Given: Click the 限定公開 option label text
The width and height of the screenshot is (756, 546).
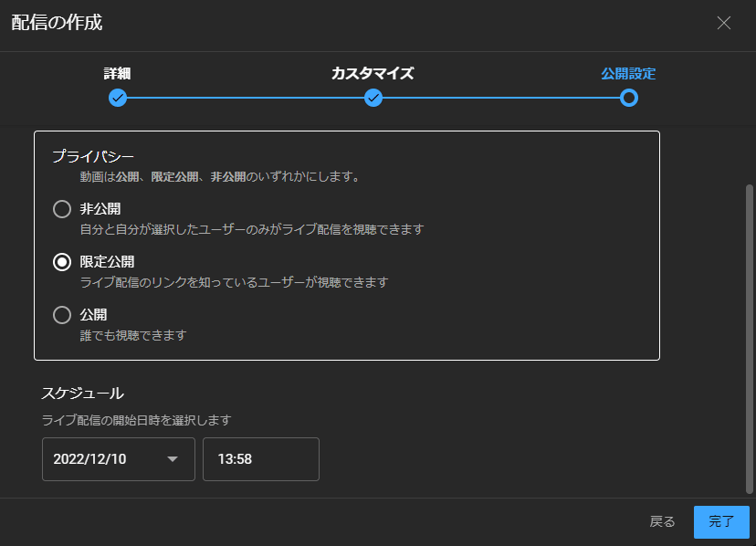Looking at the screenshot, I should coord(107,262).
